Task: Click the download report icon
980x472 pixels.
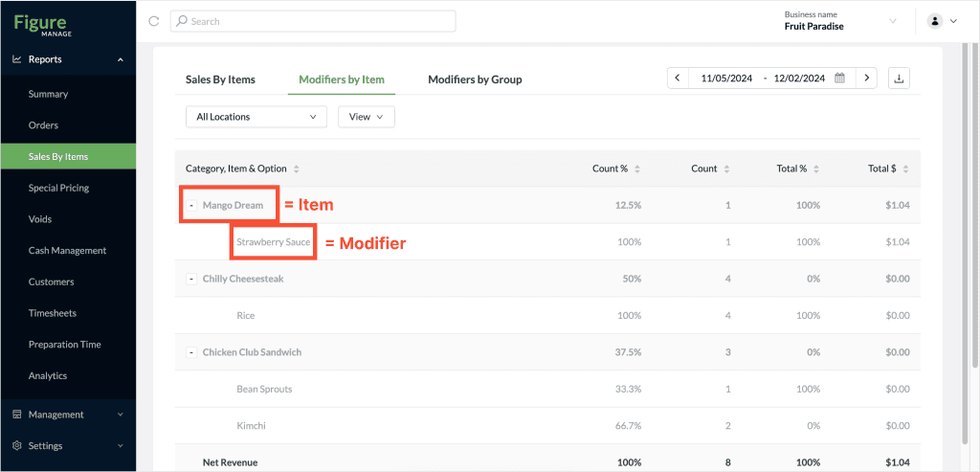Action: coord(899,79)
